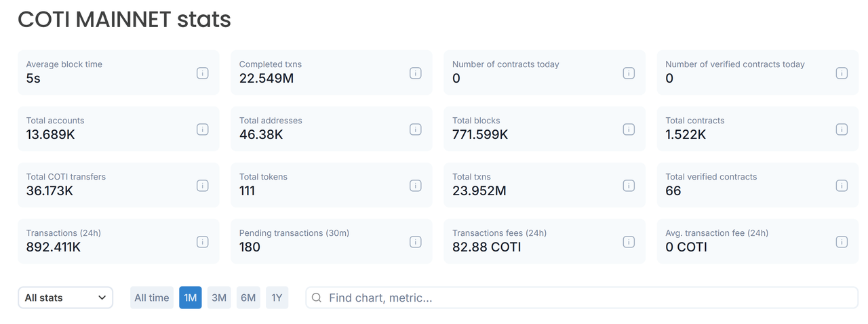Open info icon for Completed txns

(416, 73)
